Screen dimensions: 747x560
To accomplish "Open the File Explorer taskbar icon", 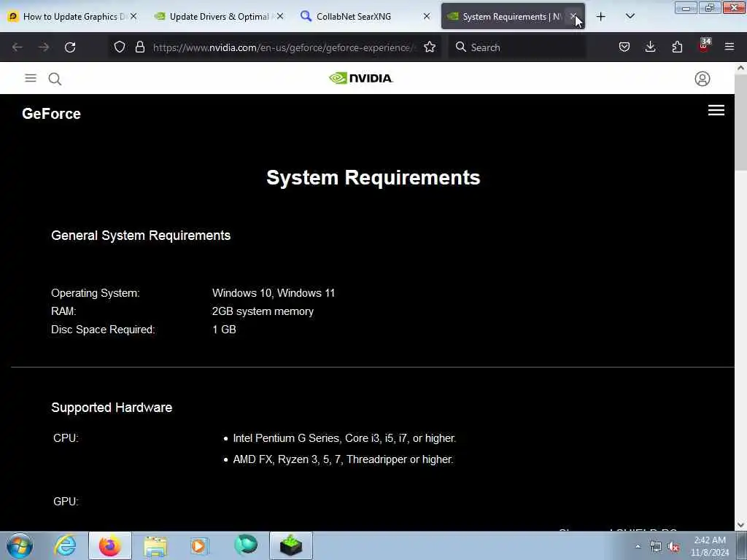I will coord(155,545).
